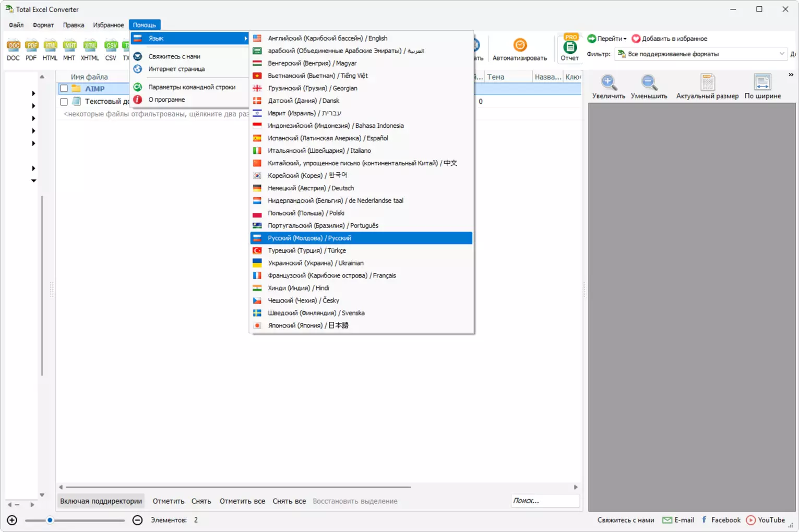
Task: Open the Язык submenu entry
Action: 190,38
